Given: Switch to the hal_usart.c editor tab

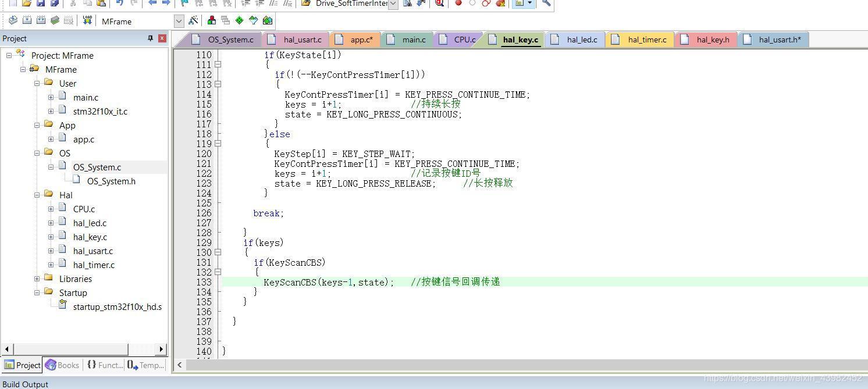Looking at the screenshot, I should click(x=296, y=40).
